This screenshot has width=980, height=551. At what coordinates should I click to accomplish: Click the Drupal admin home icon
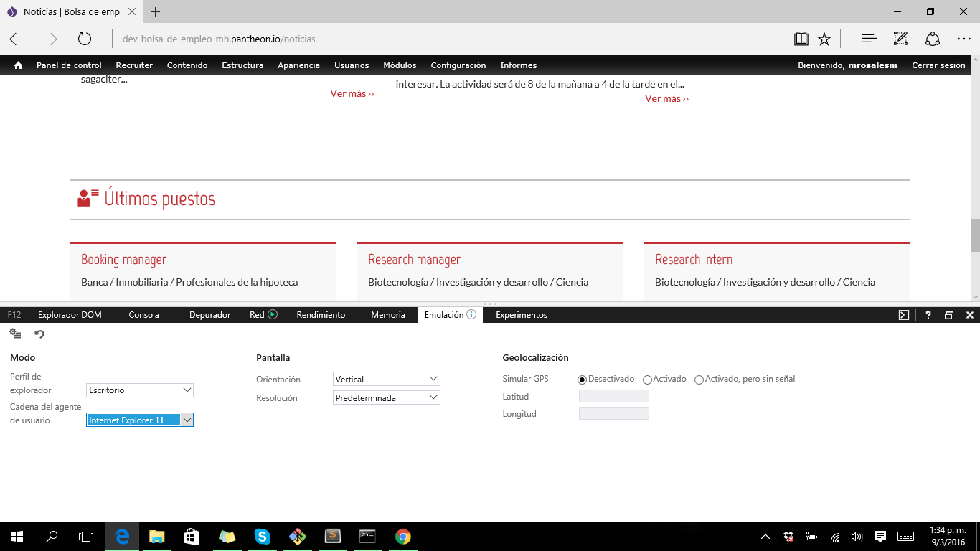19,65
